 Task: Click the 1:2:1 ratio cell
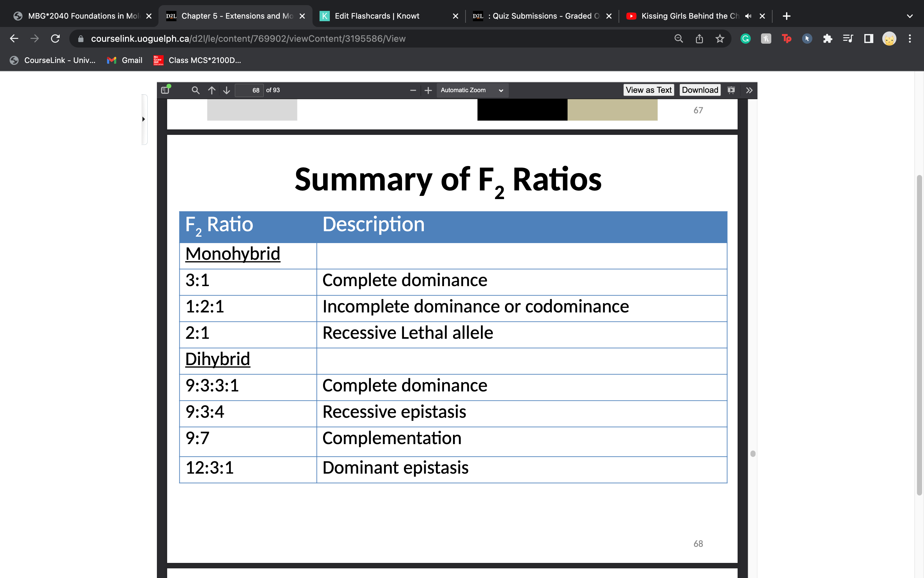248,308
